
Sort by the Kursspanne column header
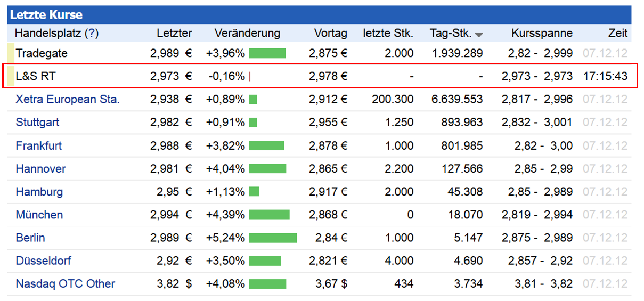tap(542, 33)
